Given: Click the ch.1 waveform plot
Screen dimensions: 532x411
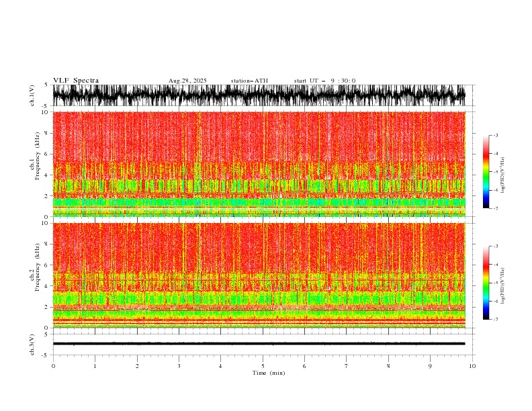Looking at the screenshot, I should coord(259,95).
